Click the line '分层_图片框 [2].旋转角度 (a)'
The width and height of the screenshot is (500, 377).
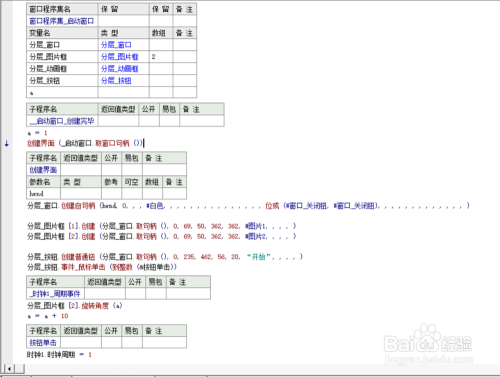75,306
